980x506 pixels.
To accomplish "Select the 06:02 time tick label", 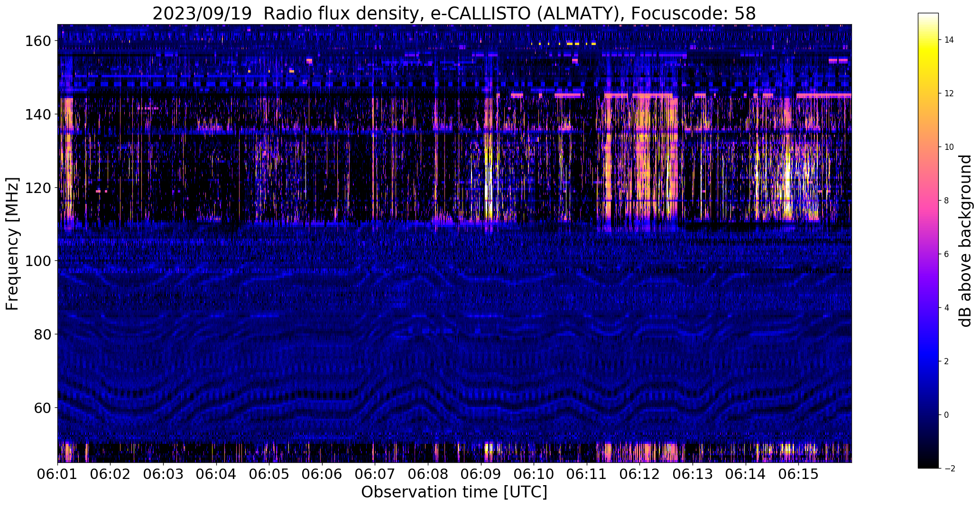I will [x=111, y=474].
